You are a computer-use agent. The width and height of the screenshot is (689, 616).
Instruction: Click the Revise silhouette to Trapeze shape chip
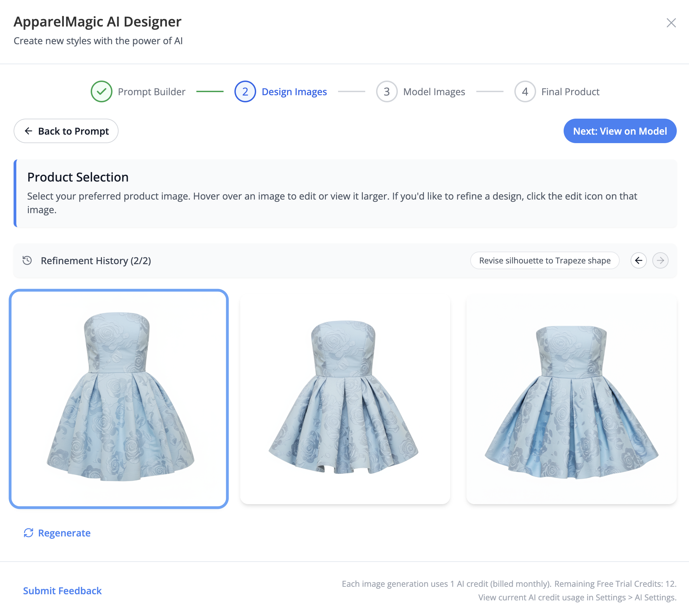(x=545, y=260)
